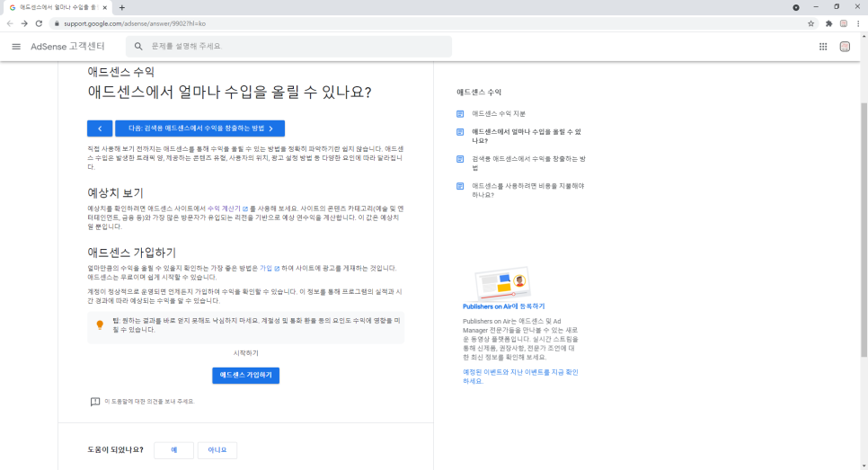
Task: Focus the help search field
Action: 289,47
